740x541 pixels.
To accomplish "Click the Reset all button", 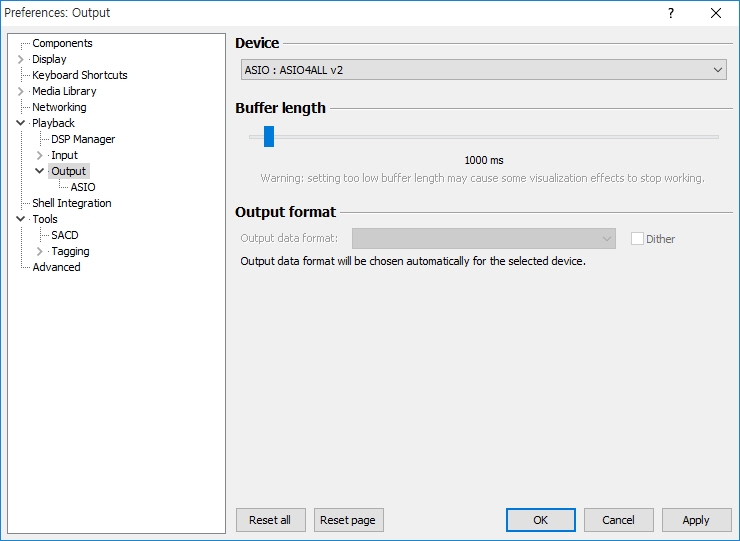I will (x=270, y=520).
